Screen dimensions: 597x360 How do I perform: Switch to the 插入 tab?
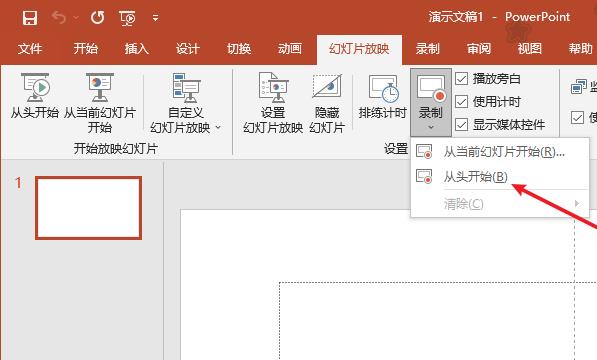[x=136, y=49]
